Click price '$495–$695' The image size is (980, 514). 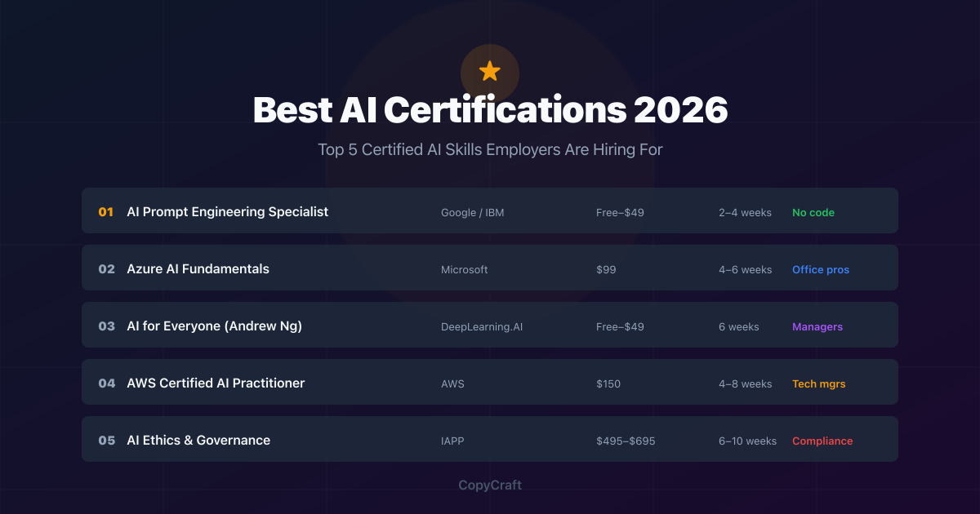(626, 441)
